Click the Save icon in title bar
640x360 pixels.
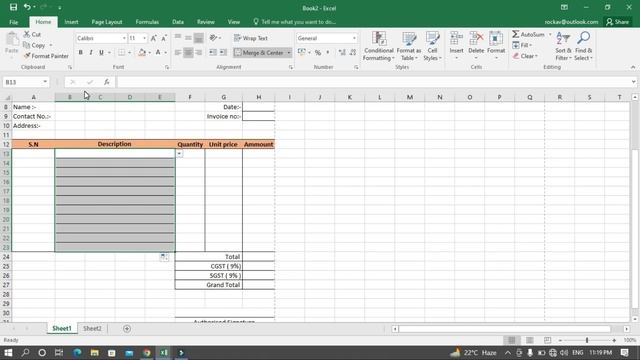coord(13,7)
